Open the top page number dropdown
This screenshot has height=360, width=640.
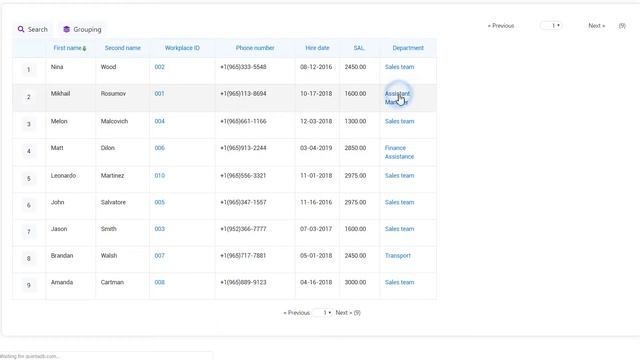[551, 26]
